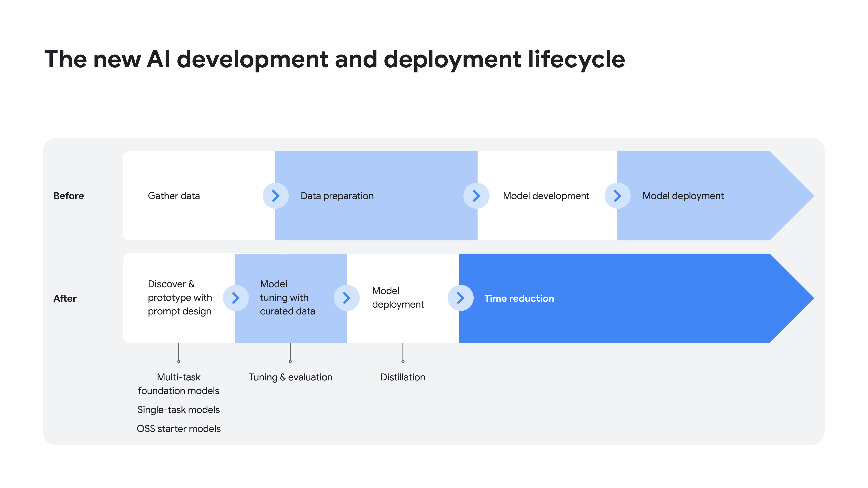Click the chevron before After-row Model deployment

(346, 298)
